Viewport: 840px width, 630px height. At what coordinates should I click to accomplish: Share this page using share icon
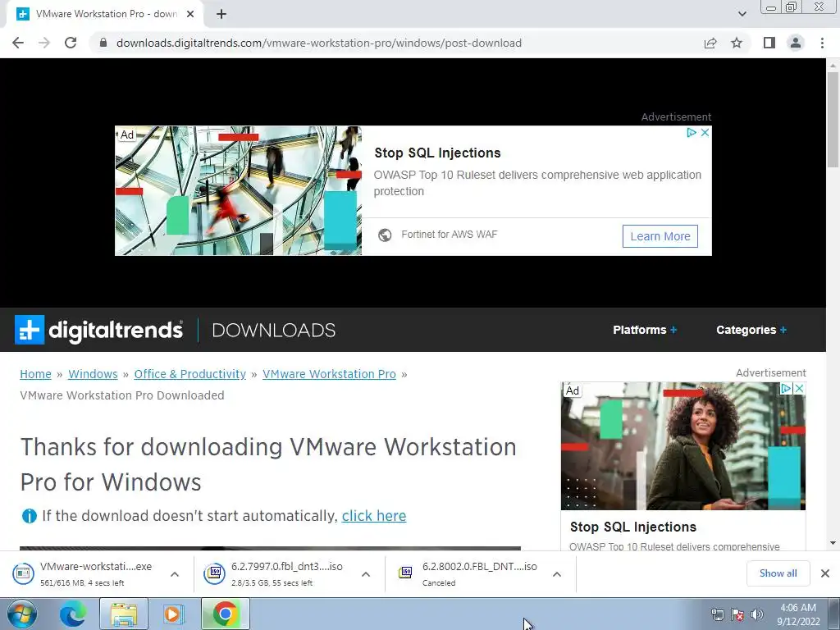710,43
